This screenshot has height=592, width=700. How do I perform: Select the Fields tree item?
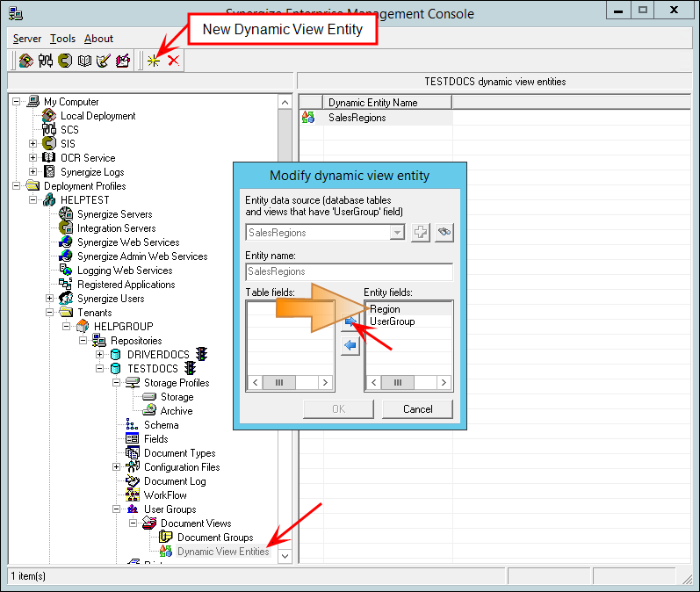pos(155,439)
